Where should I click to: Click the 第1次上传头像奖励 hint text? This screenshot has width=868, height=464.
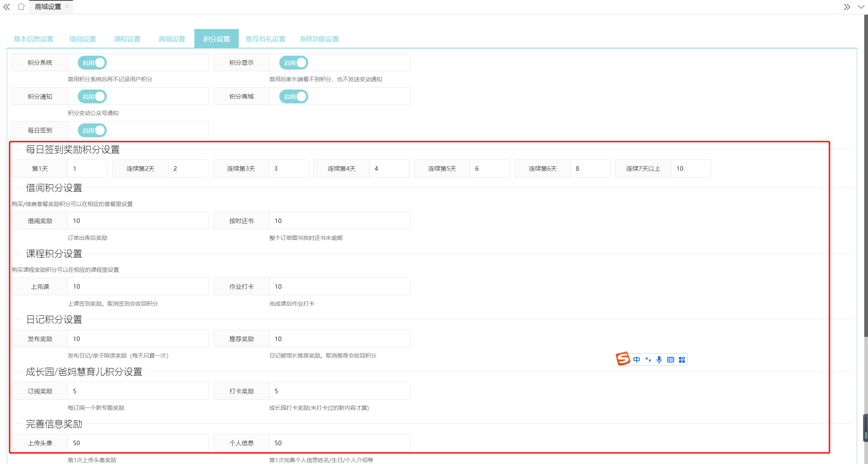(92, 460)
